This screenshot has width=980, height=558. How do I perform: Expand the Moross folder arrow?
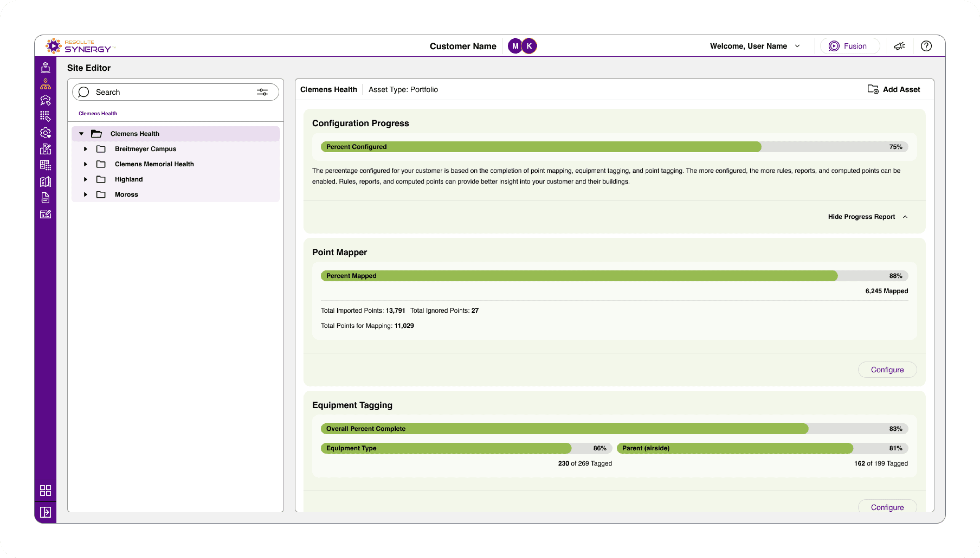[86, 195]
